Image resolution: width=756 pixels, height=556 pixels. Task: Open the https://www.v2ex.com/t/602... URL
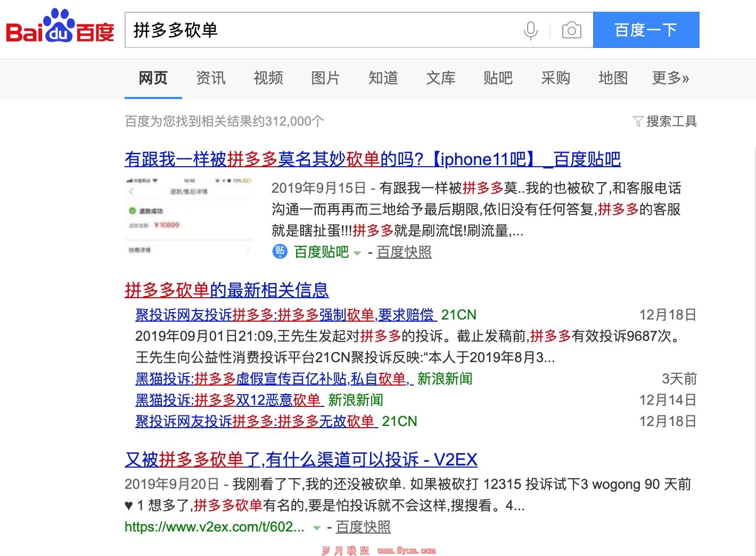215,527
